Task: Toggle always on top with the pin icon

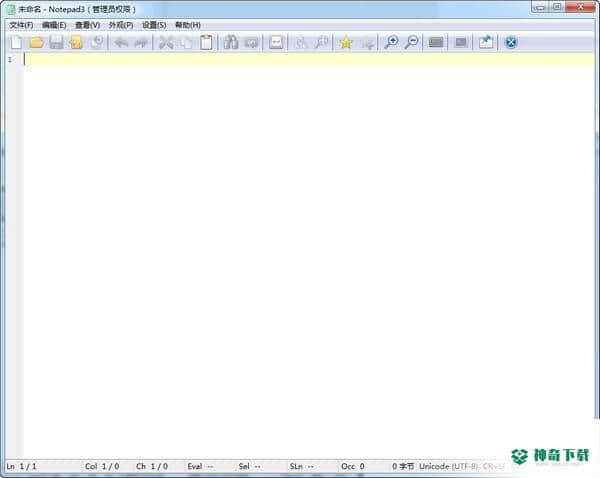Action: tap(486, 42)
